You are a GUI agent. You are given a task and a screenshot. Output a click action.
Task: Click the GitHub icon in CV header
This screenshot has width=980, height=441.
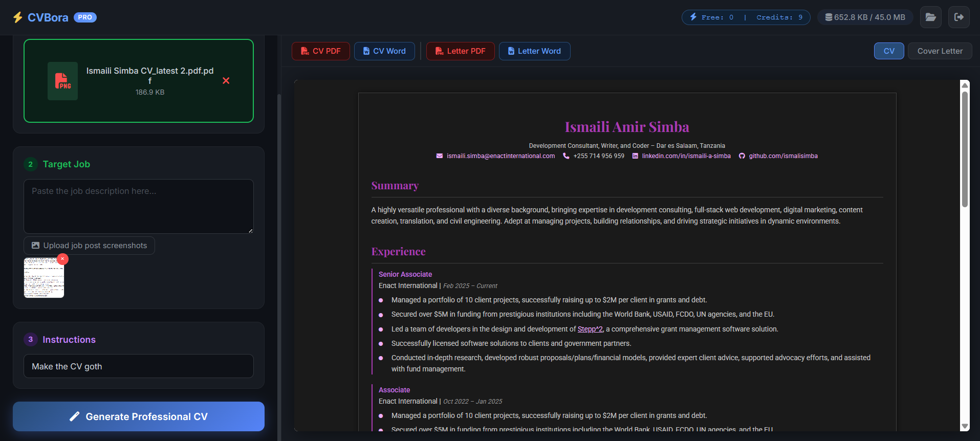click(742, 156)
